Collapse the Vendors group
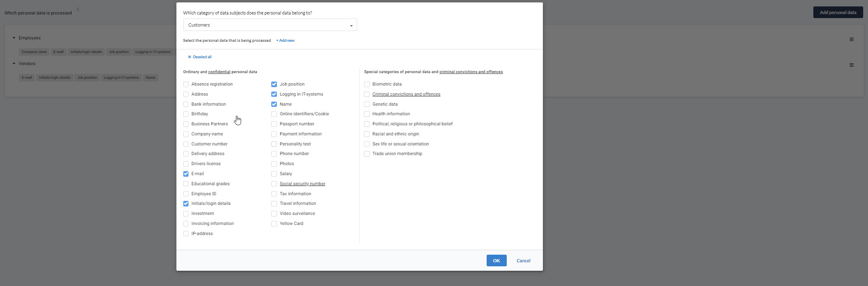The width and height of the screenshot is (868, 286). point(14,63)
